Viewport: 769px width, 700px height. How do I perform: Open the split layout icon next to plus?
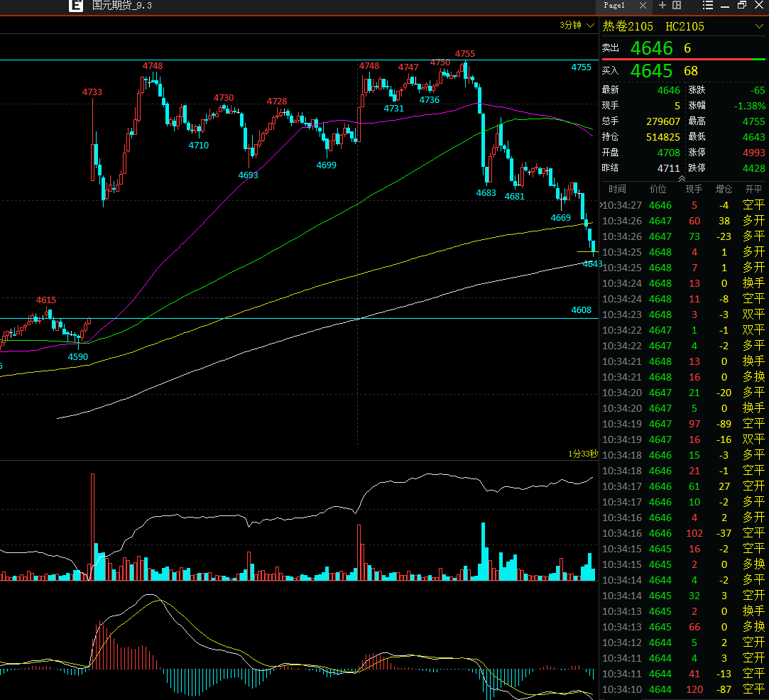(677, 5)
